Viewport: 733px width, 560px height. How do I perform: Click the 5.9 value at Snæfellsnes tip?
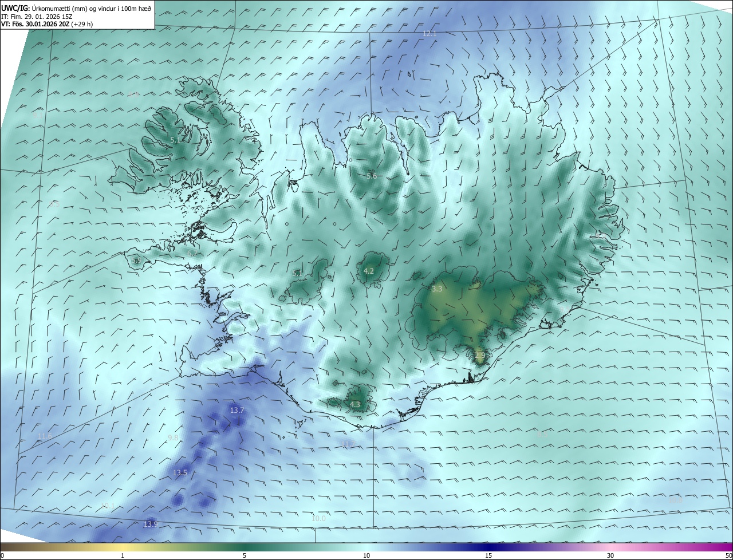point(136,261)
